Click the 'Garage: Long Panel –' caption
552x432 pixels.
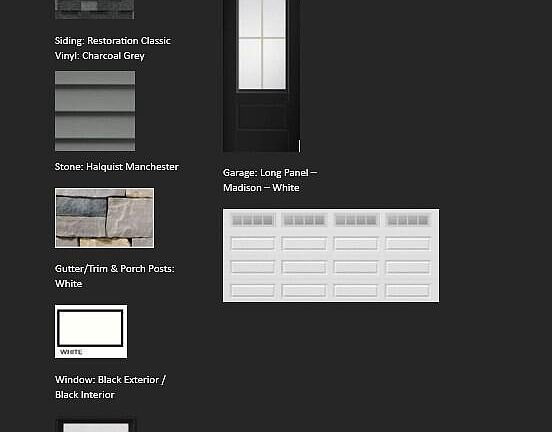tap(270, 173)
